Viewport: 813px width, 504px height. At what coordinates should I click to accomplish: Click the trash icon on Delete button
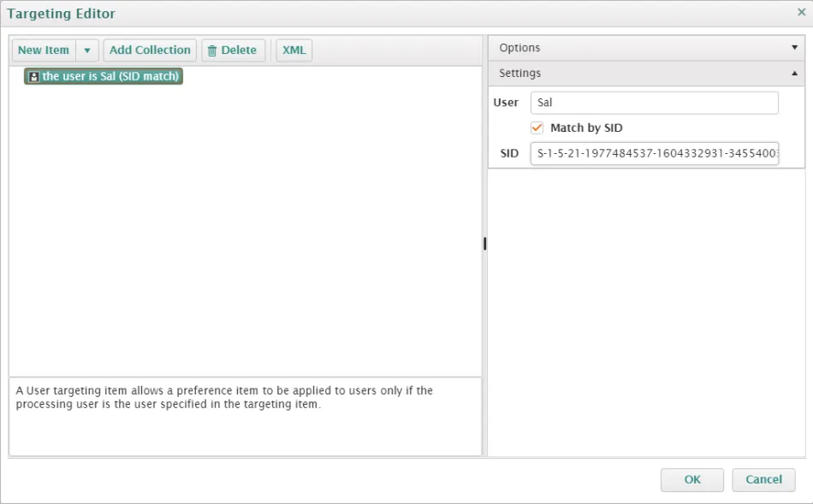click(x=212, y=50)
